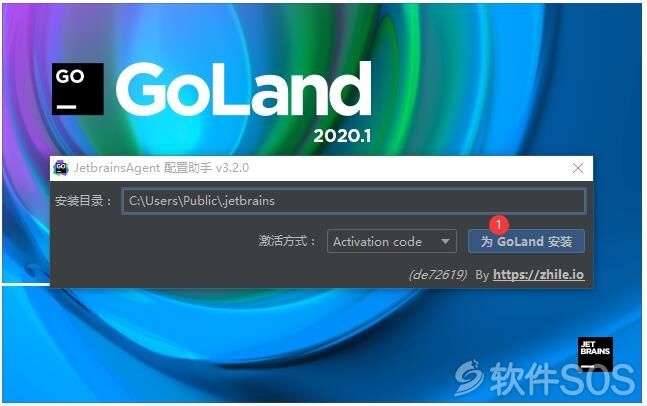Screen dimensions: 647x406
Task: Click the JetbrainsAgent 配置助手 v3.2.0 title text
Action: click(161, 168)
